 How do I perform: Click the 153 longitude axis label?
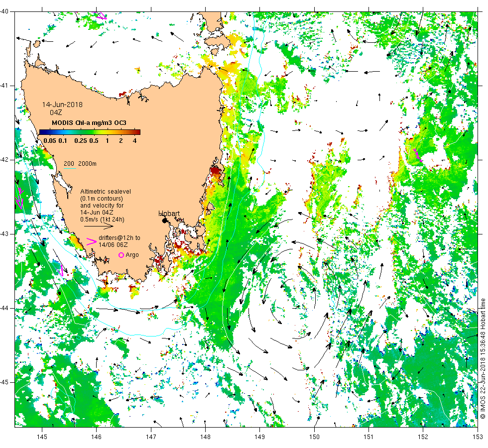[478, 437]
